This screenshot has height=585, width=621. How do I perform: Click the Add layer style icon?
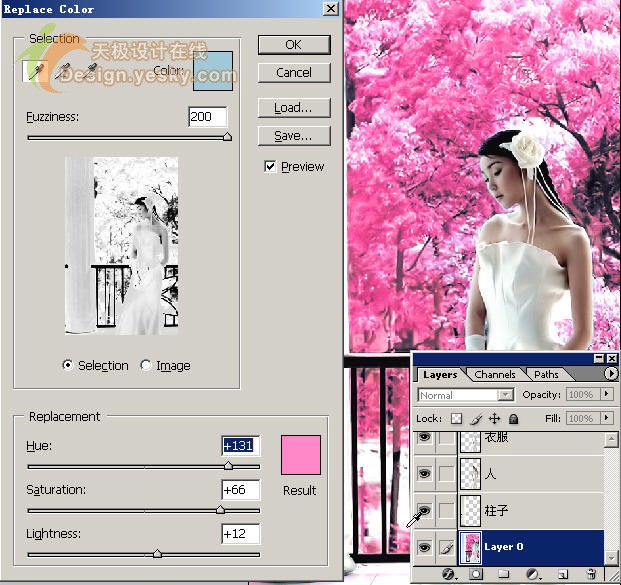(x=449, y=574)
